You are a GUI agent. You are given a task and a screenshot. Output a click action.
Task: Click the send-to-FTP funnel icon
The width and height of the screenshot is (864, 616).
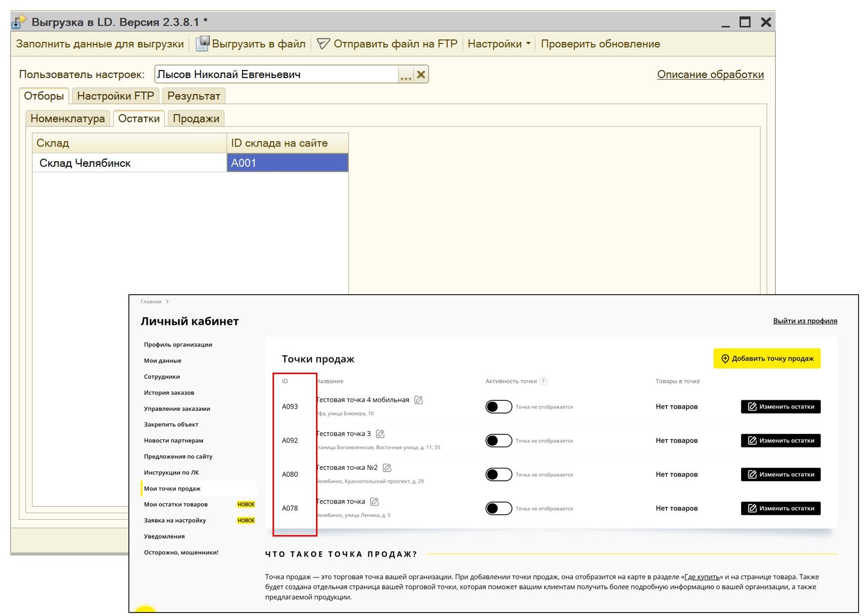323,44
